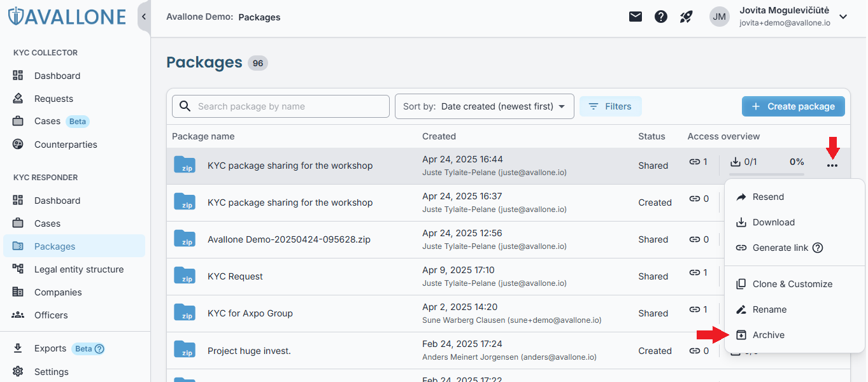Open Avallone Demo-20250424-095628.zip package
Image resolution: width=868 pixels, height=382 pixels.
pyautogui.click(x=289, y=239)
